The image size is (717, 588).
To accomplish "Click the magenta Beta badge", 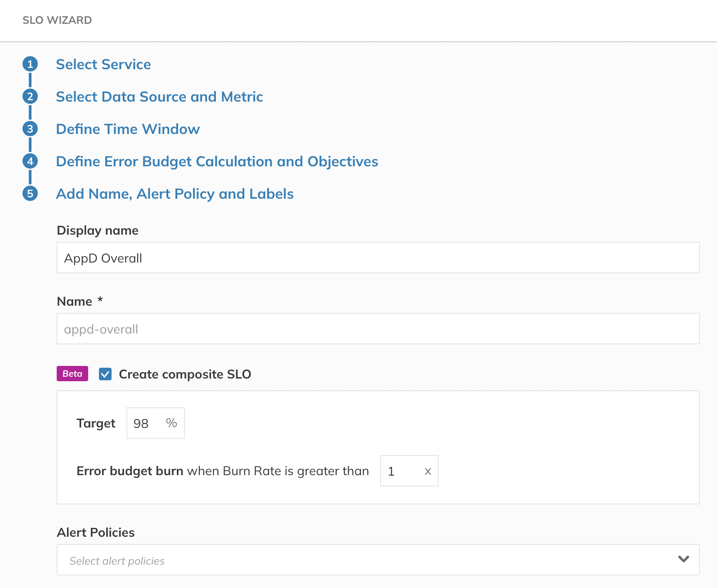I will point(72,374).
